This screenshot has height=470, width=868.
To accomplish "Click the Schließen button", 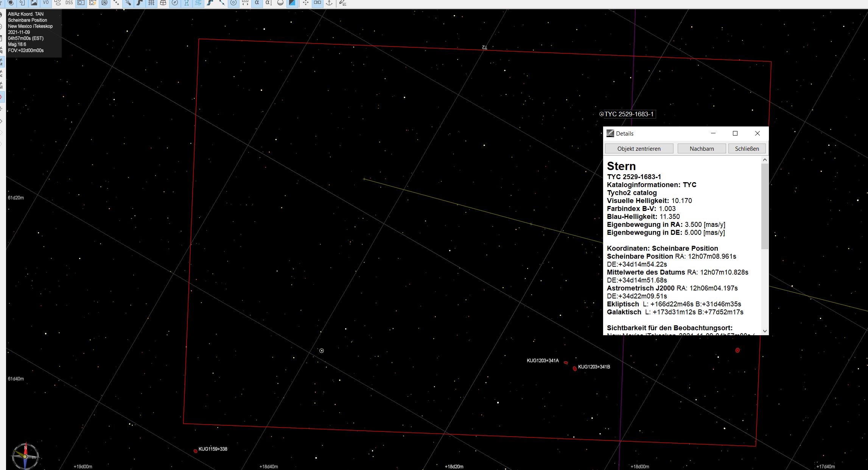I will tap(747, 148).
